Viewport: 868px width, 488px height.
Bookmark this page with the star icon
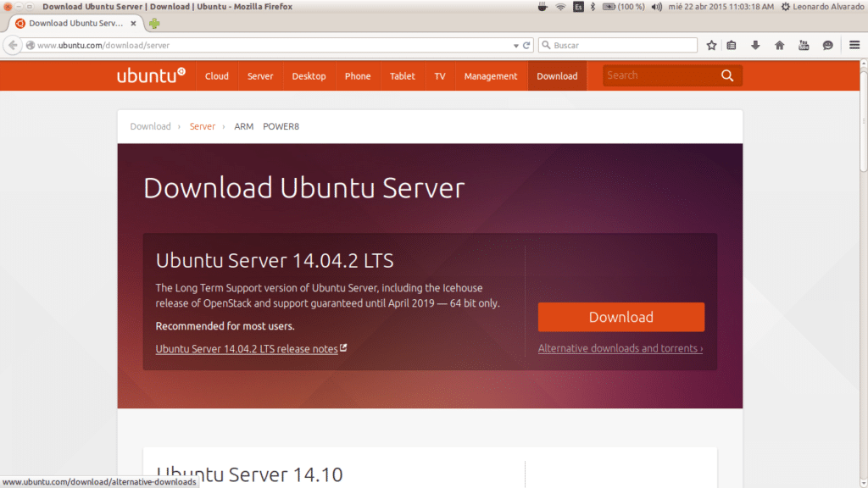pos(711,46)
